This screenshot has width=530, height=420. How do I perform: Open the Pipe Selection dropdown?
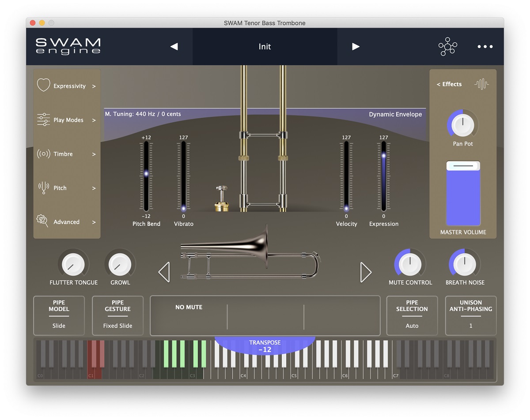tap(412, 315)
